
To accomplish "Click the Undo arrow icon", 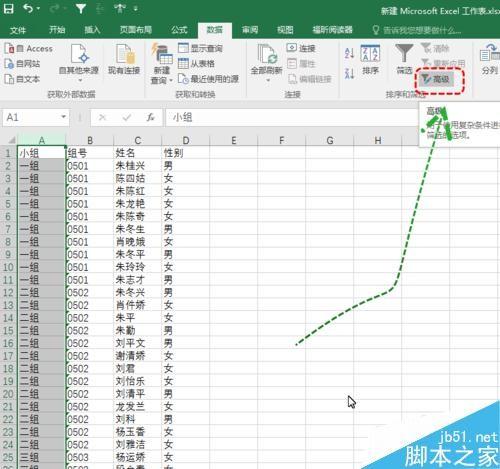I will (28, 8).
